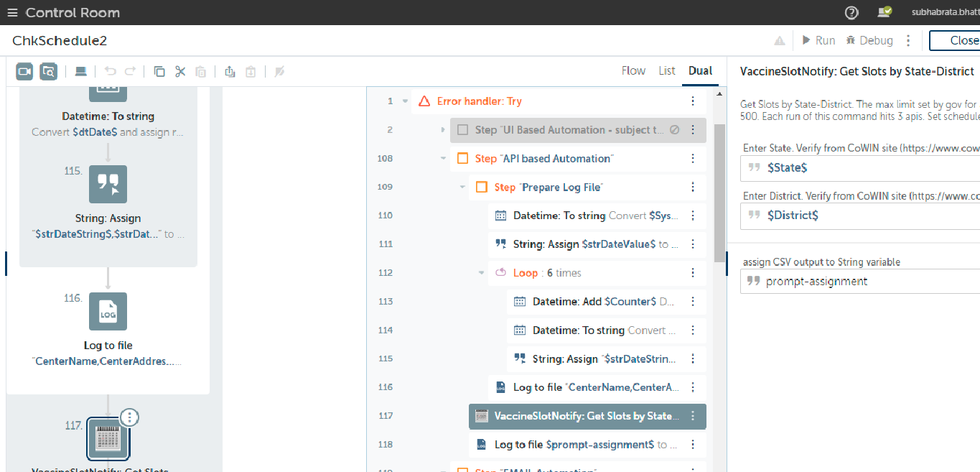
Task: Click the device status icon in header
Action: point(885,12)
